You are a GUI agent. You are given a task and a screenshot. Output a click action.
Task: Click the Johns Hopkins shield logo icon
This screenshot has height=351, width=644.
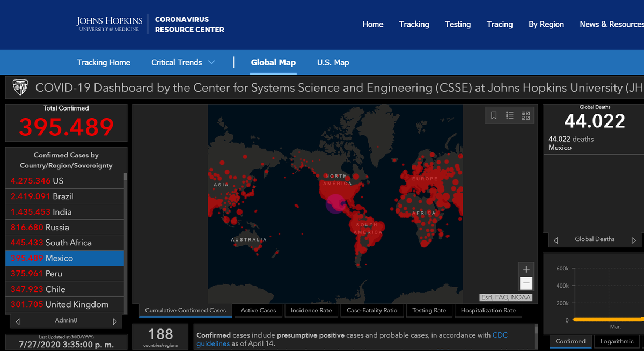pyautogui.click(x=20, y=87)
